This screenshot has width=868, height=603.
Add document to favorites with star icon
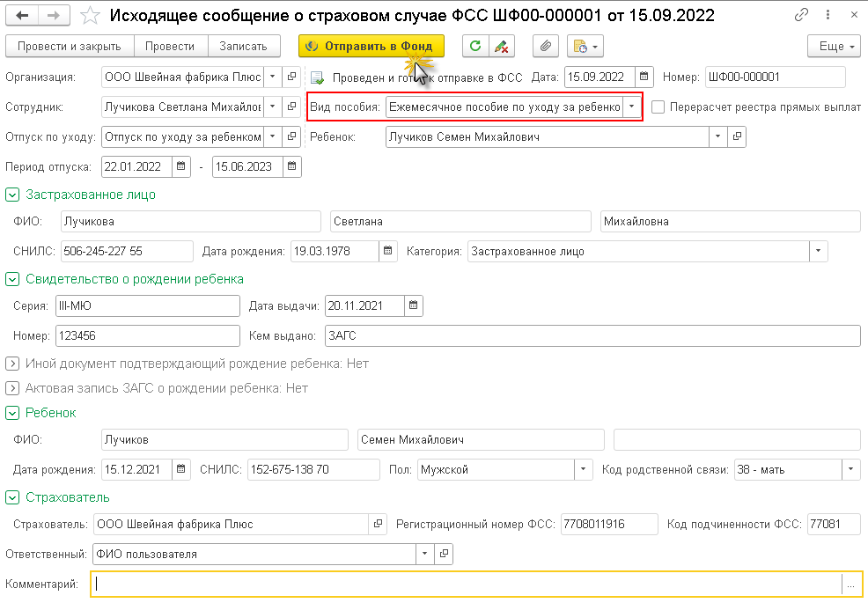[x=89, y=16]
